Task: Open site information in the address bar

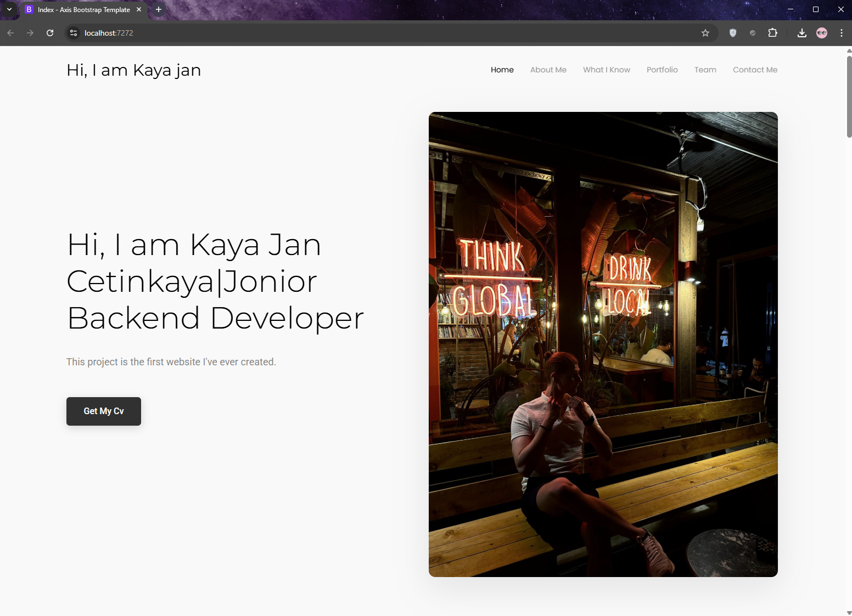Action: point(73,33)
